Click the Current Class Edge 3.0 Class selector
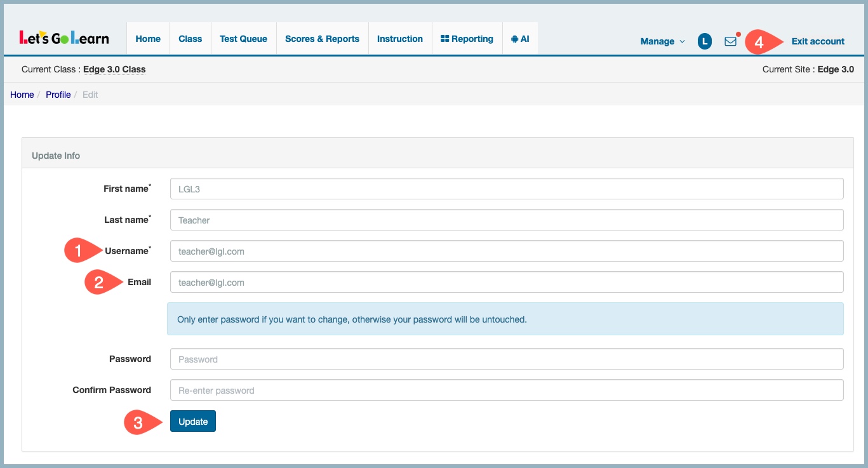The image size is (868, 468). pos(114,69)
